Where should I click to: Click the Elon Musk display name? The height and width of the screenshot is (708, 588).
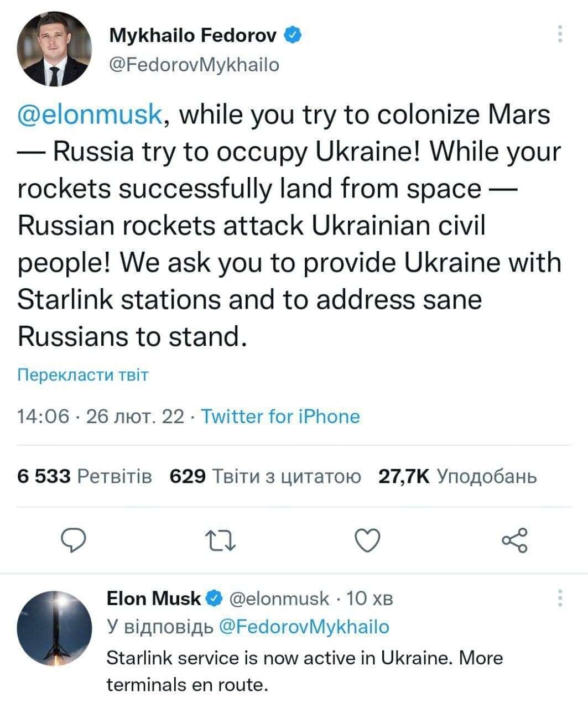(154, 598)
